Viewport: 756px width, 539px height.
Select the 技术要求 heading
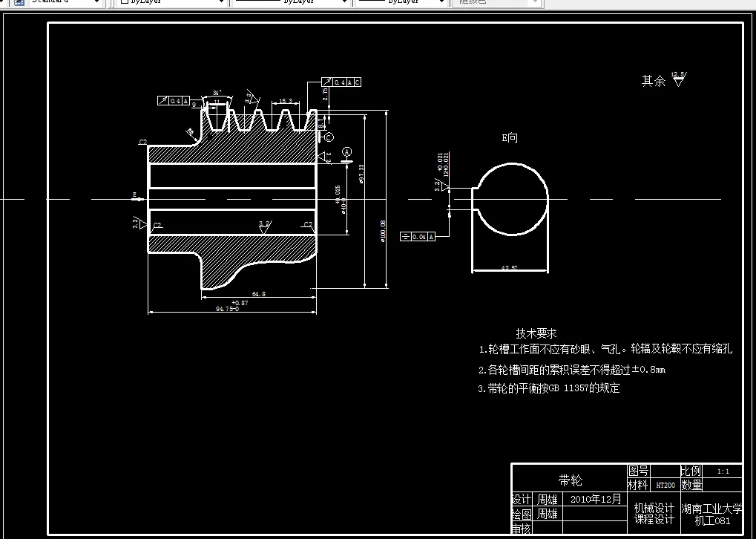[x=536, y=333]
